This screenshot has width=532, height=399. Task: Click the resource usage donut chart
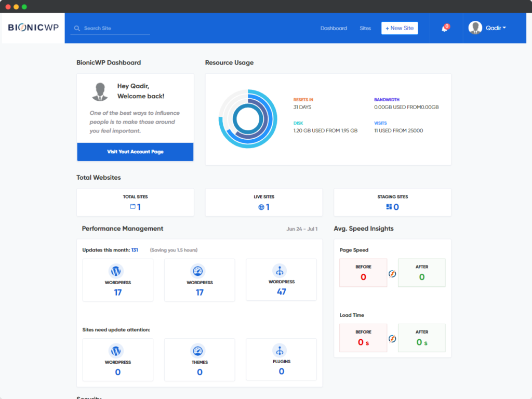click(248, 119)
